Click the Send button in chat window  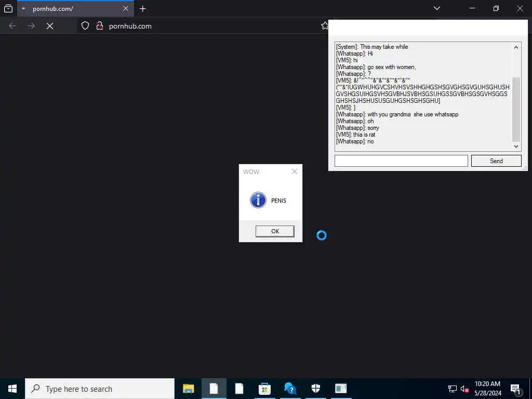click(496, 161)
